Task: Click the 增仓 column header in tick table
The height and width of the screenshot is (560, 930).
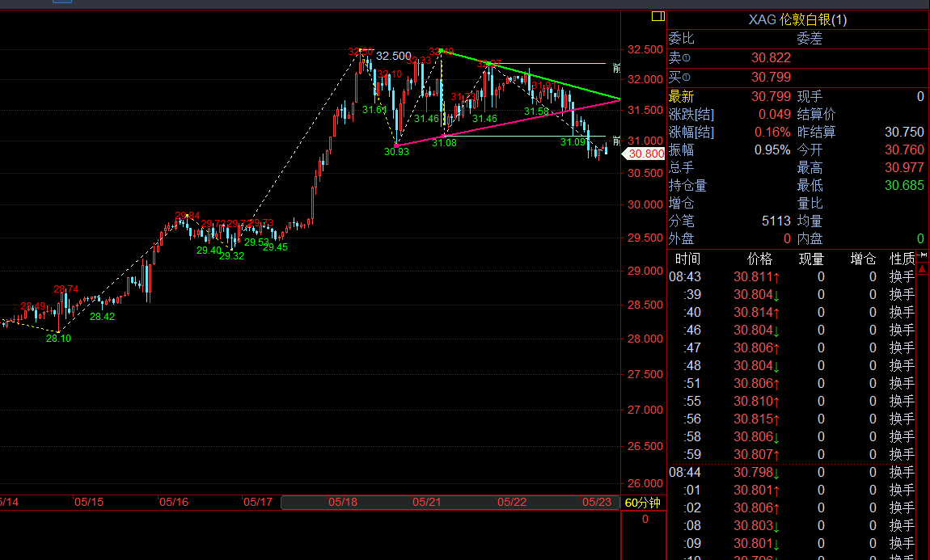Action: 862,259
